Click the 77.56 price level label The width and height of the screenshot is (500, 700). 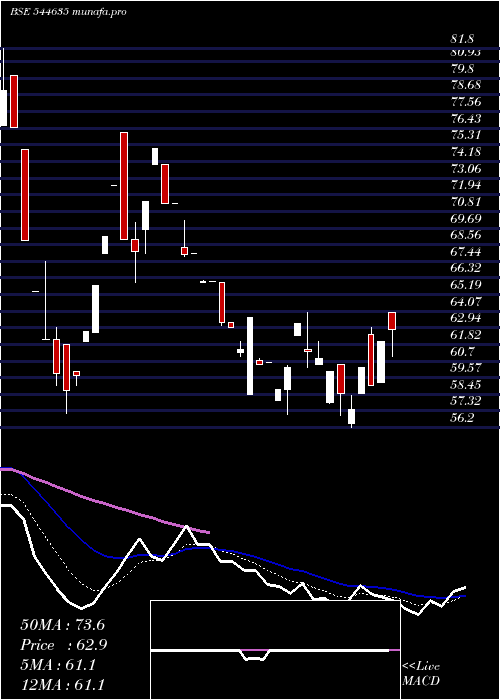tap(466, 102)
